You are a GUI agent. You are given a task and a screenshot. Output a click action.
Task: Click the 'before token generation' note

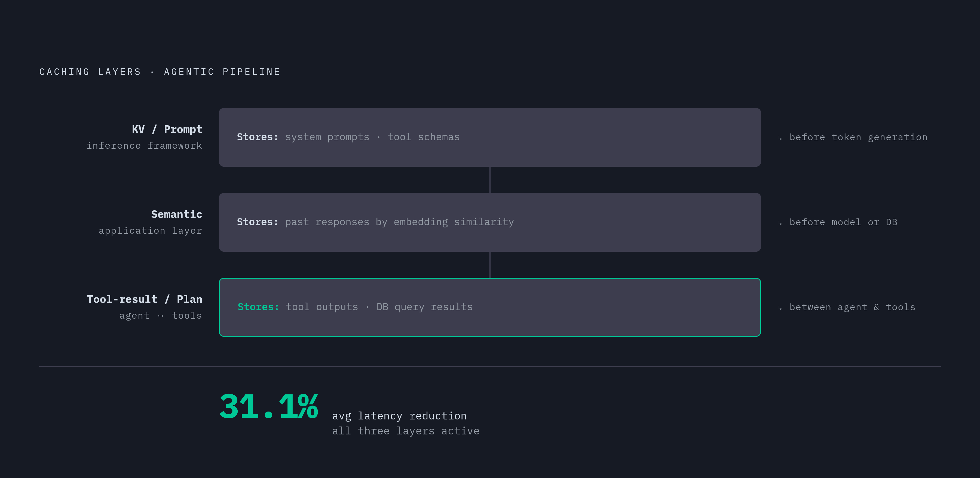[858, 137]
